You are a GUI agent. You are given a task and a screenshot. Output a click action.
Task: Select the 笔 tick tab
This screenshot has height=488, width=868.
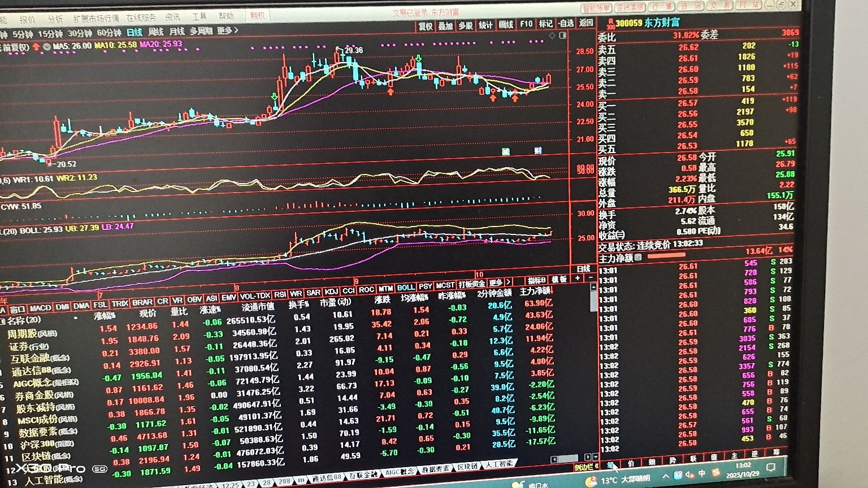[x=611, y=465]
